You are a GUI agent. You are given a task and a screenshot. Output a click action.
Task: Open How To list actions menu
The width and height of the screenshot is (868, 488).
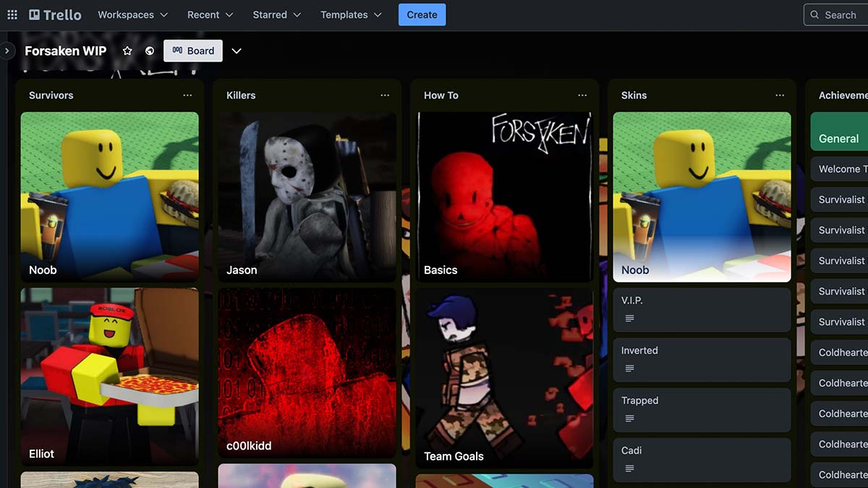582,95
